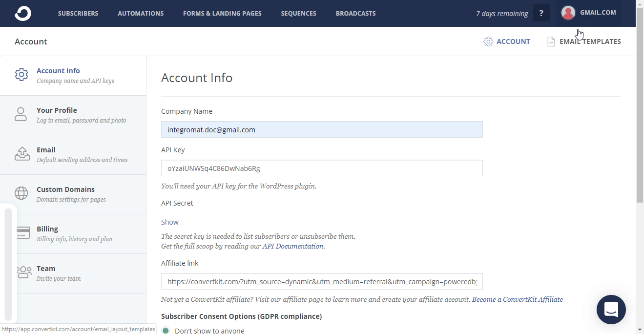
Task: Click the Custom Domains globe icon
Action: coord(21,193)
